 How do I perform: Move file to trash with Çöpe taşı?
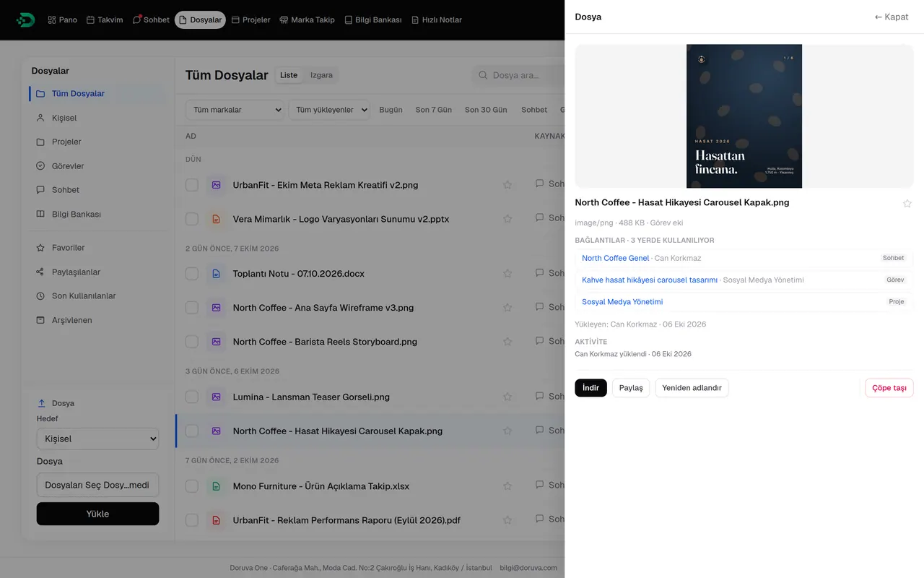889,388
